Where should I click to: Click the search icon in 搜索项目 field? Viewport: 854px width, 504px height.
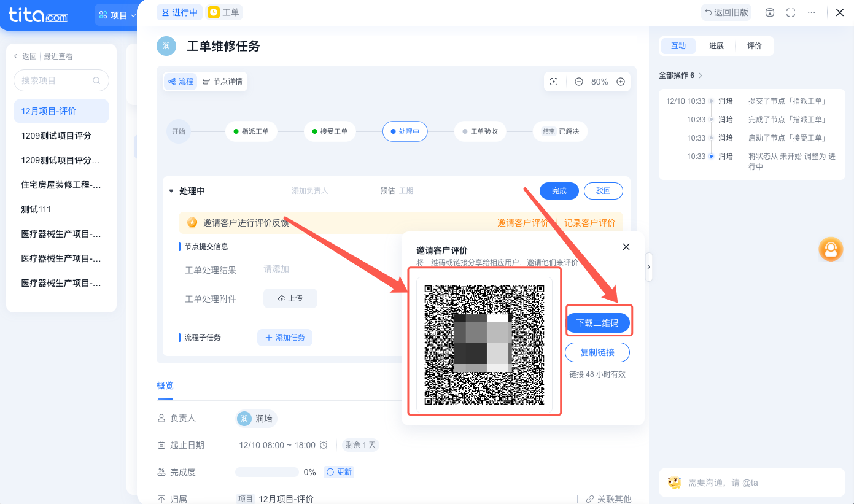(96, 80)
